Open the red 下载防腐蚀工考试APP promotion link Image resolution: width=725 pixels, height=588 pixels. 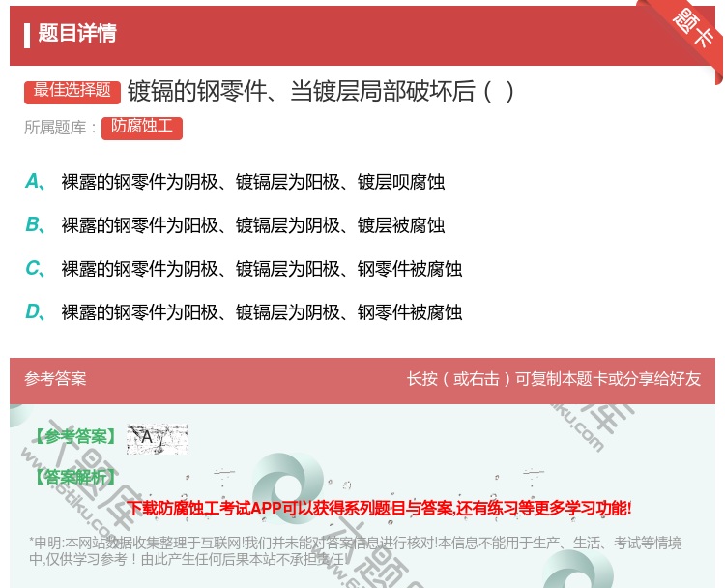coord(380,509)
